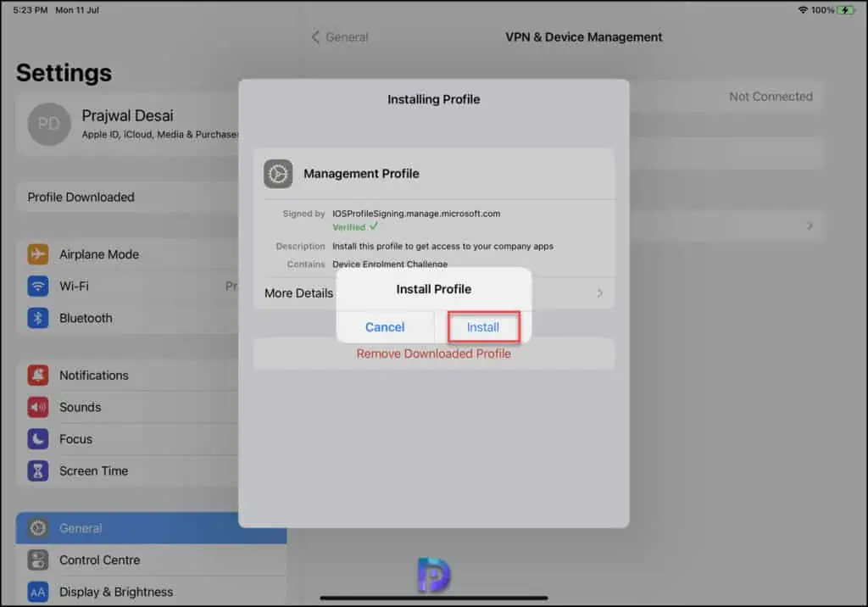868x607 pixels.
Task: Tap the Display & Brightness AA icon
Action: 37,592
